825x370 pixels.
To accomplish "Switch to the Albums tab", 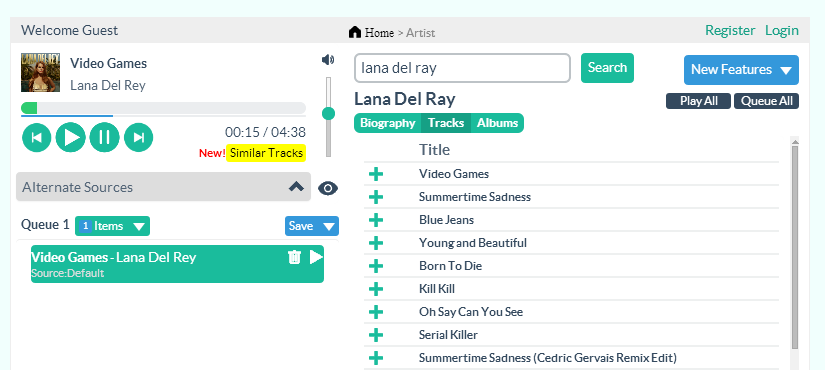I will pos(497,123).
